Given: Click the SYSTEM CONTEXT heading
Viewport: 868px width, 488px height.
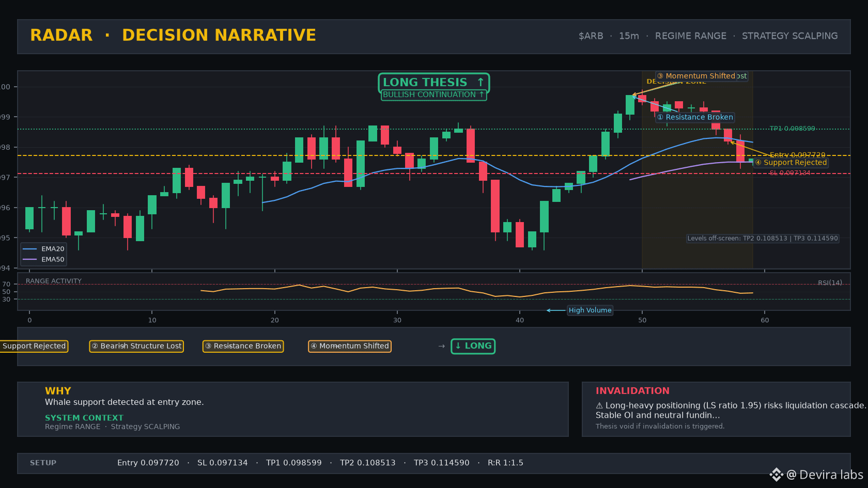Looking at the screenshot, I should [x=84, y=418].
